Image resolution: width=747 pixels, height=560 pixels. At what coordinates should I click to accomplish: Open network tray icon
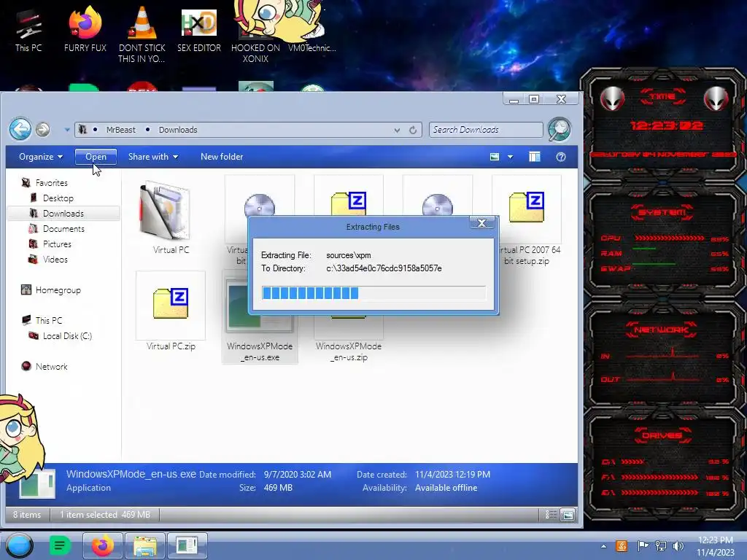pyautogui.click(x=660, y=546)
